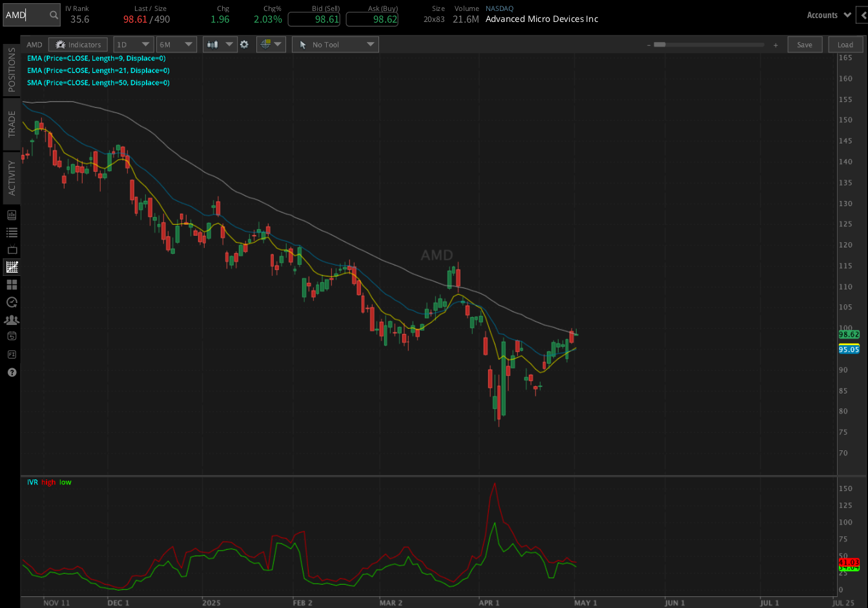This screenshot has height=608, width=868.
Task: Open the TV icon in left sidebar
Action: [x=12, y=249]
